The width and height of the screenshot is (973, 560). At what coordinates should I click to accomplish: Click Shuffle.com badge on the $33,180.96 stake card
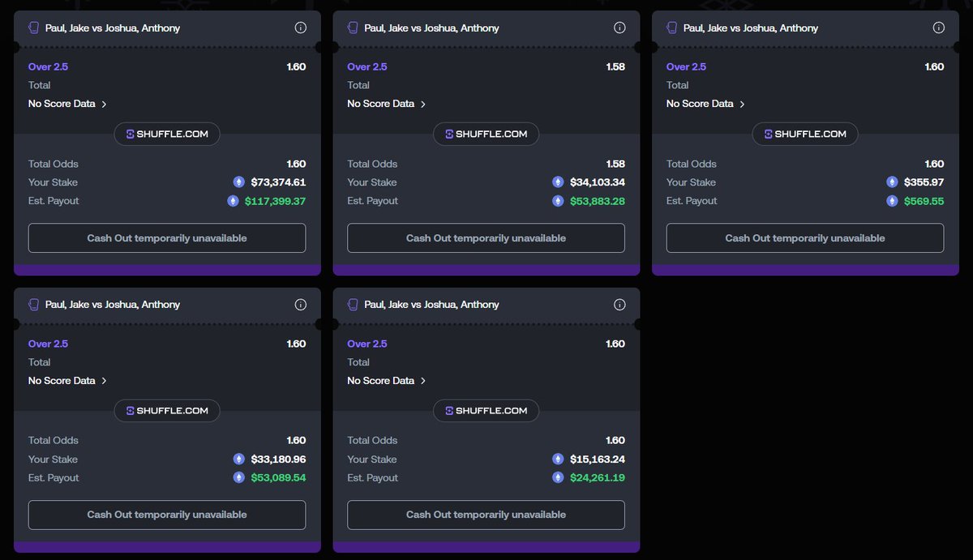pos(167,411)
